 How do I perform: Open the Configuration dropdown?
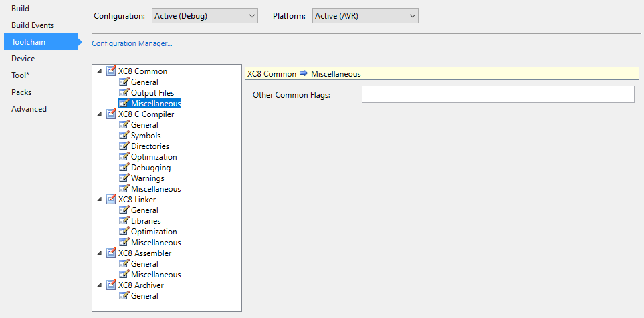pos(204,15)
